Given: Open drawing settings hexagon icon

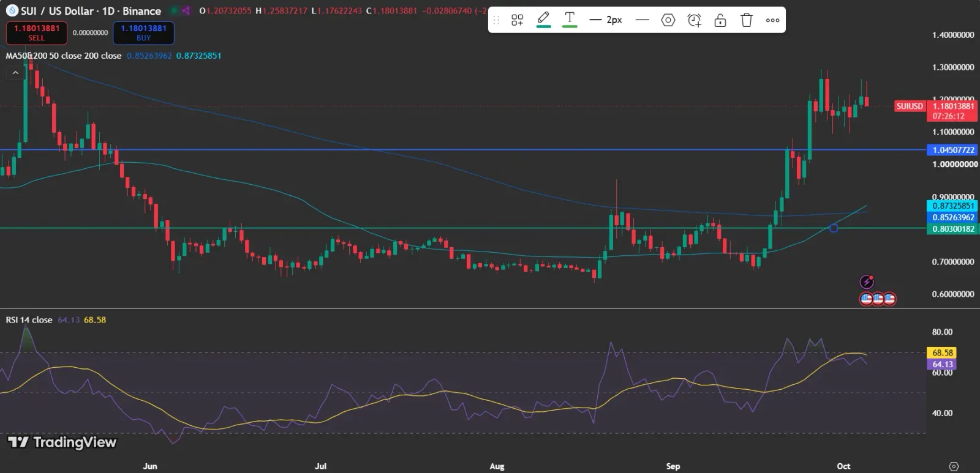Looking at the screenshot, I should click(x=668, y=20).
